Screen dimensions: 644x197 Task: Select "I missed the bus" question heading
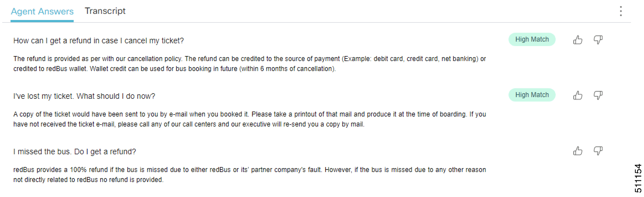pyautogui.click(x=75, y=152)
